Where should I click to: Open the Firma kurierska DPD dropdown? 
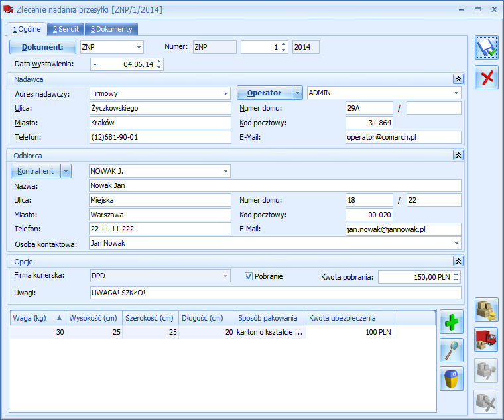(x=225, y=276)
